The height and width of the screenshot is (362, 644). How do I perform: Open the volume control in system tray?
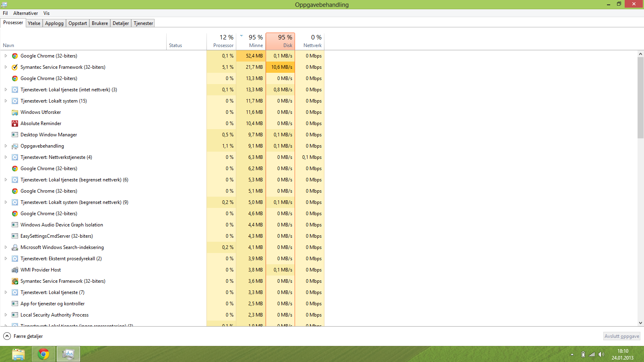pos(601,354)
